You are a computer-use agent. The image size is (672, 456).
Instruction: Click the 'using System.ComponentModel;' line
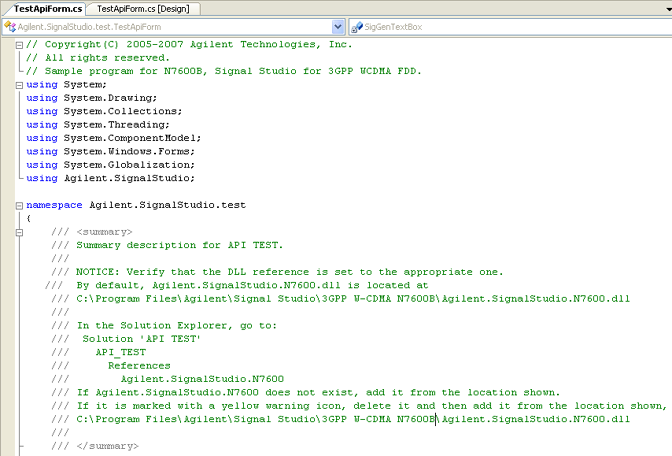click(x=113, y=138)
